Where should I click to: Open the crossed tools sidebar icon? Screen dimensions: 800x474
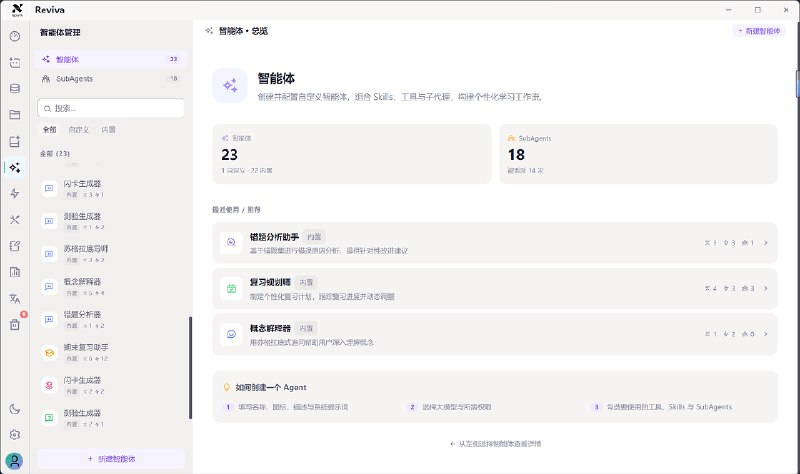(x=15, y=219)
